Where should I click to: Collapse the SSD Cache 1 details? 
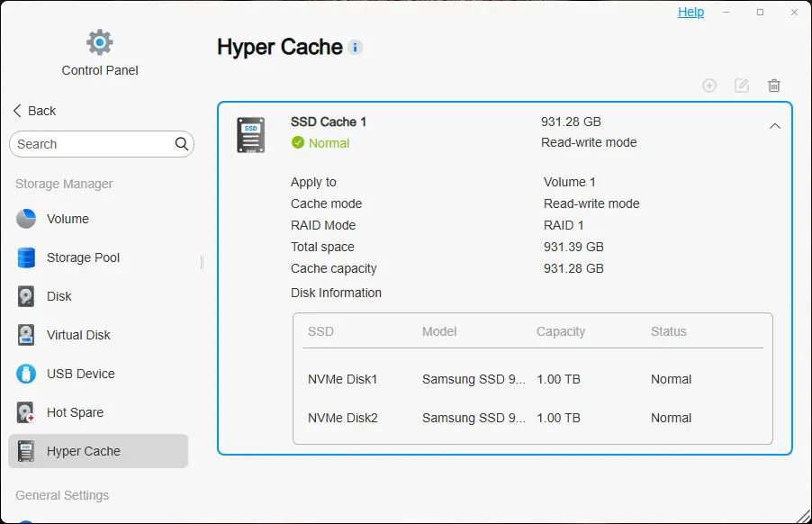coord(775,127)
